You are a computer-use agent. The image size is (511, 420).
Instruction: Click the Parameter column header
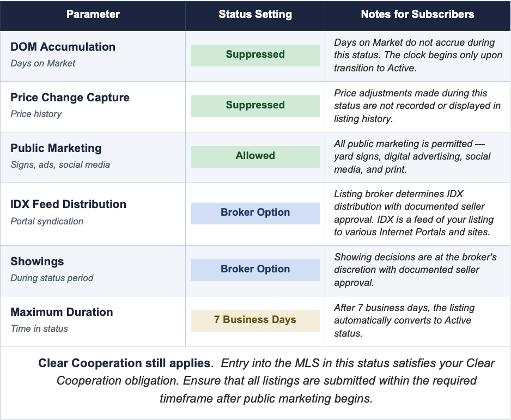(93, 15)
